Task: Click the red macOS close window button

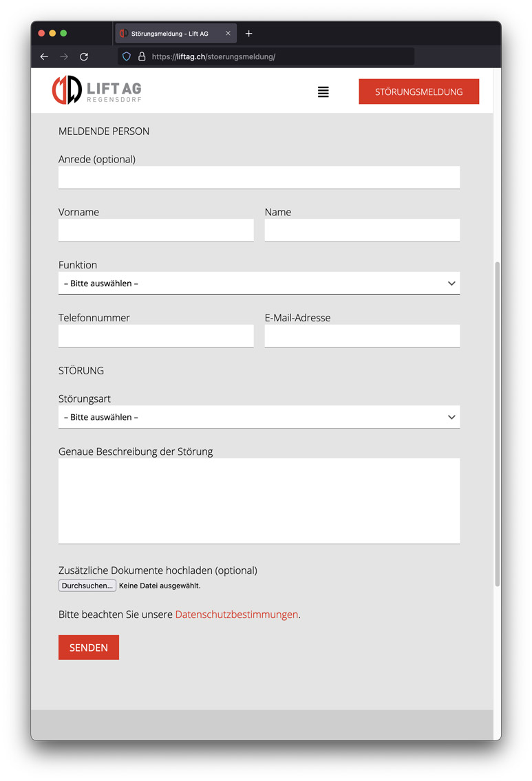Action: coord(41,33)
